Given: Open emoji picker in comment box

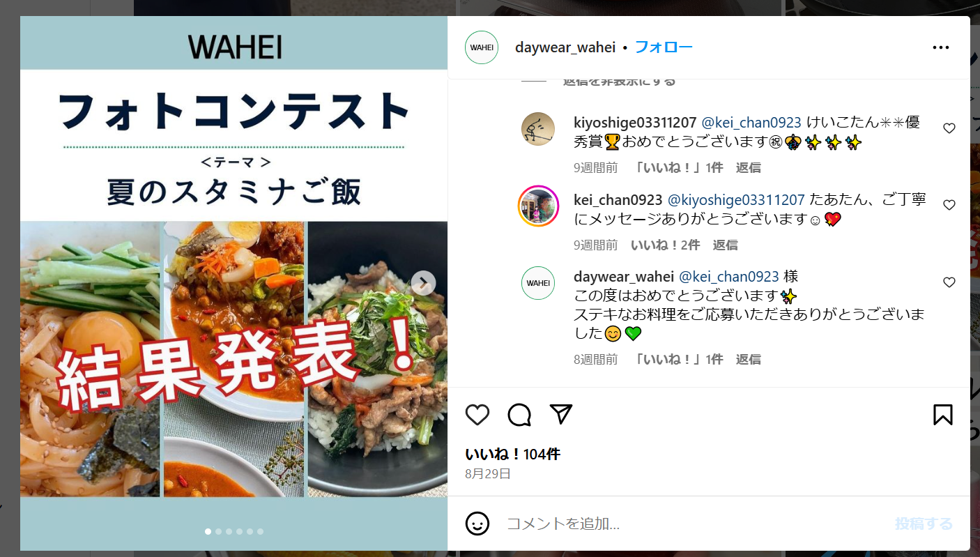Looking at the screenshot, I should 477,524.
